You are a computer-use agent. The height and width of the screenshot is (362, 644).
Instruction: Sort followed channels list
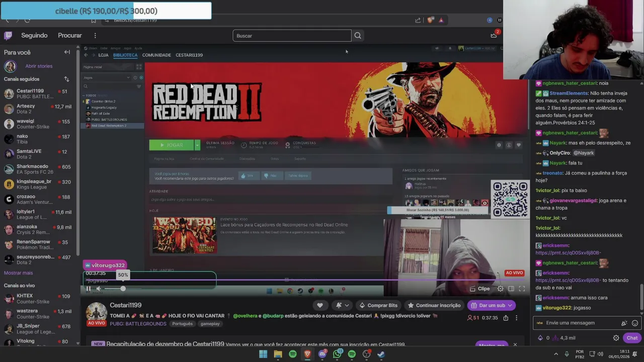66,79
